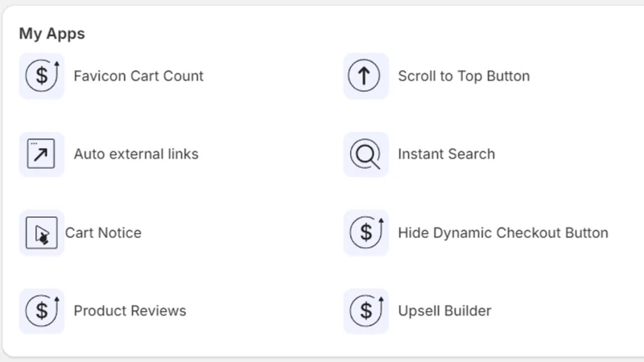The width and height of the screenshot is (644, 362).
Task: Click the magnifying glass glyph
Action: click(365, 154)
